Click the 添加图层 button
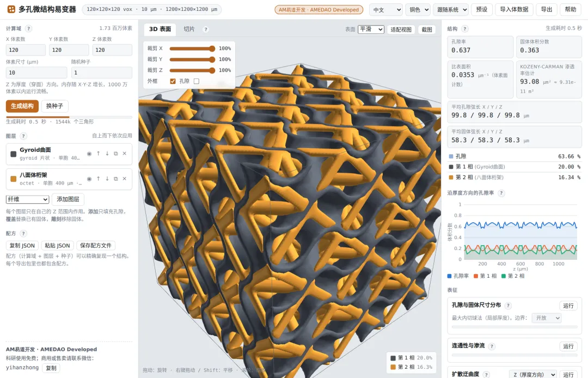The image size is (588, 378). pos(68,199)
